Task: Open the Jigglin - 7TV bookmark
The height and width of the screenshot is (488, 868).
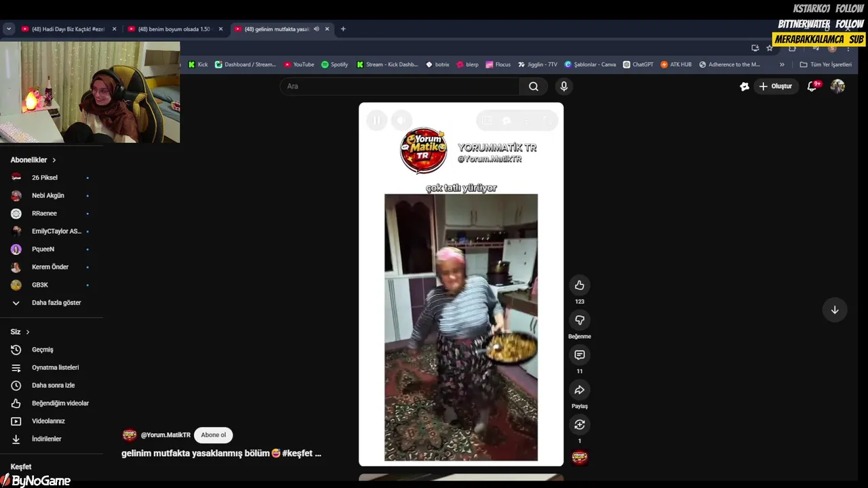Action: coord(538,64)
